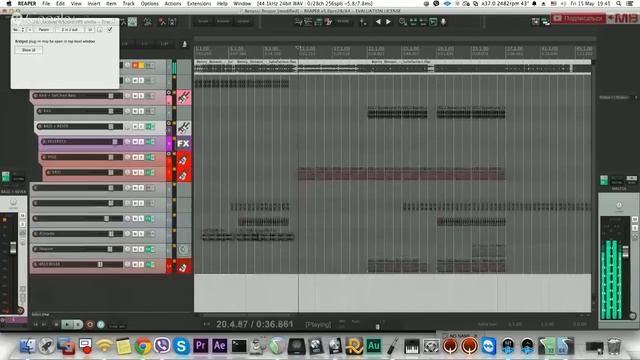Viewport: 640px width, 360px height.
Task: Adjust volume slider on purple FX track
Action: pos(115,142)
